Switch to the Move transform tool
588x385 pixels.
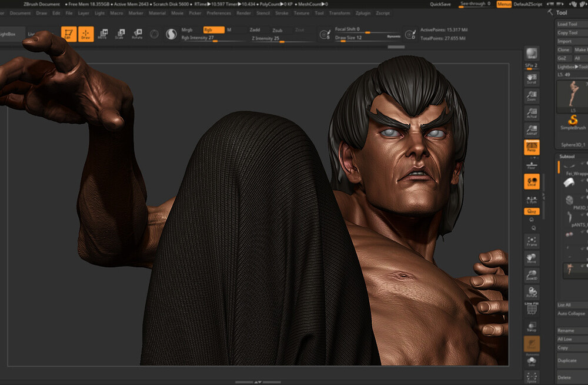102,34
